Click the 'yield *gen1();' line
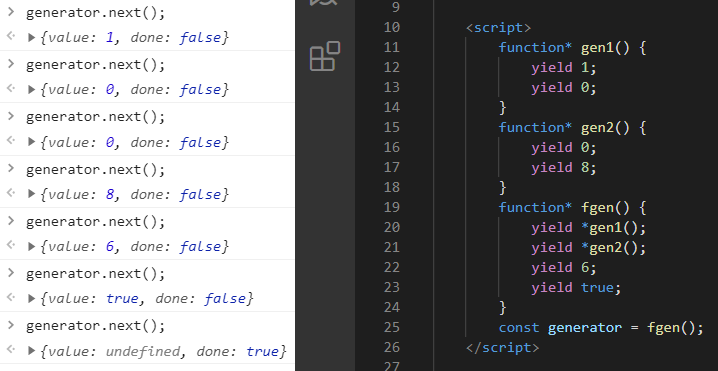This screenshot has width=718, height=371. point(589,228)
